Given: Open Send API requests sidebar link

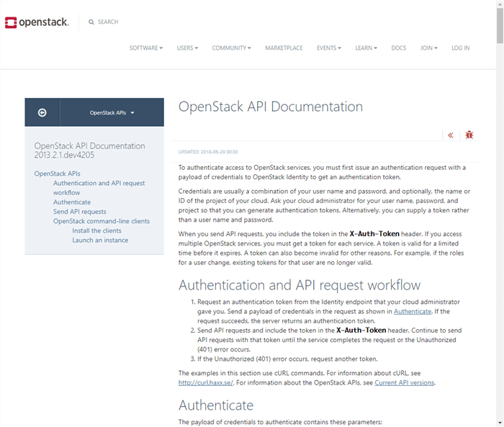Looking at the screenshot, I should click(80, 212).
